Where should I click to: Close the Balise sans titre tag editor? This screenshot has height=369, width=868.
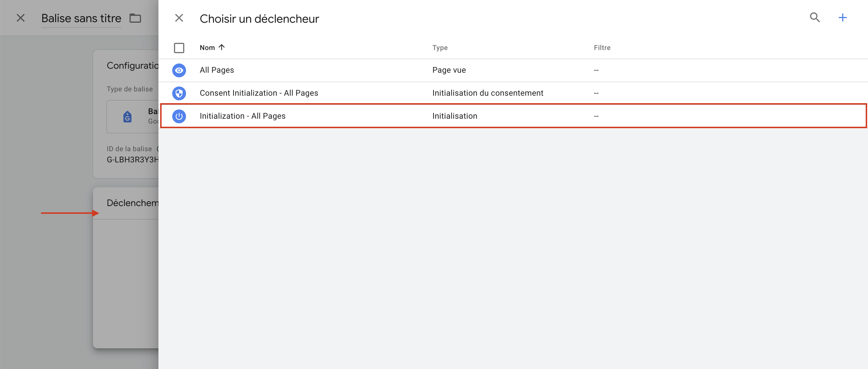20,18
